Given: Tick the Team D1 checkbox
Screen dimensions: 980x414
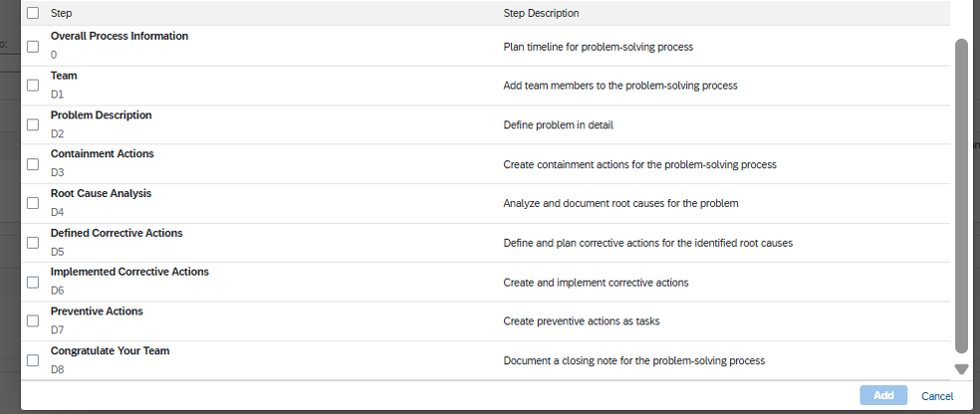Looking at the screenshot, I should [33, 86].
